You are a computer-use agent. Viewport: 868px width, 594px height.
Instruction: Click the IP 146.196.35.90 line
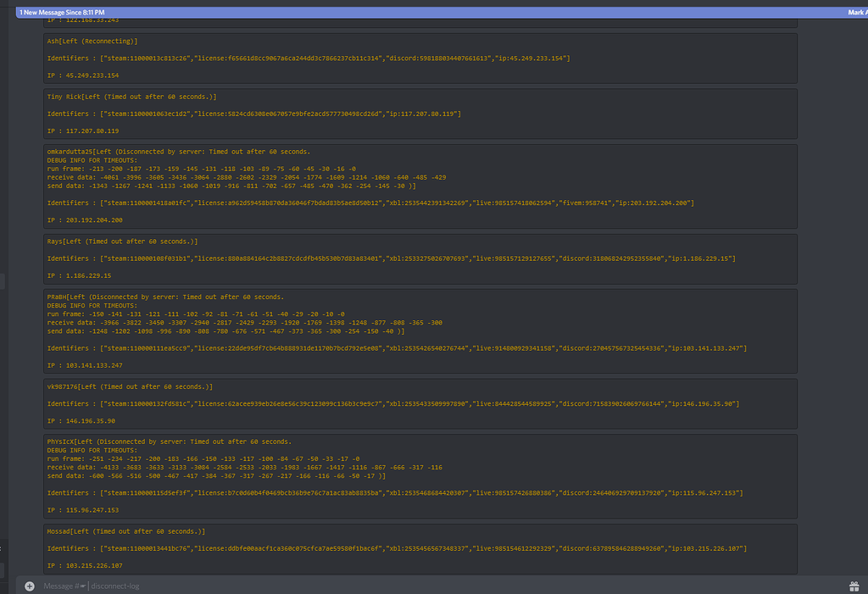tap(81, 420)
